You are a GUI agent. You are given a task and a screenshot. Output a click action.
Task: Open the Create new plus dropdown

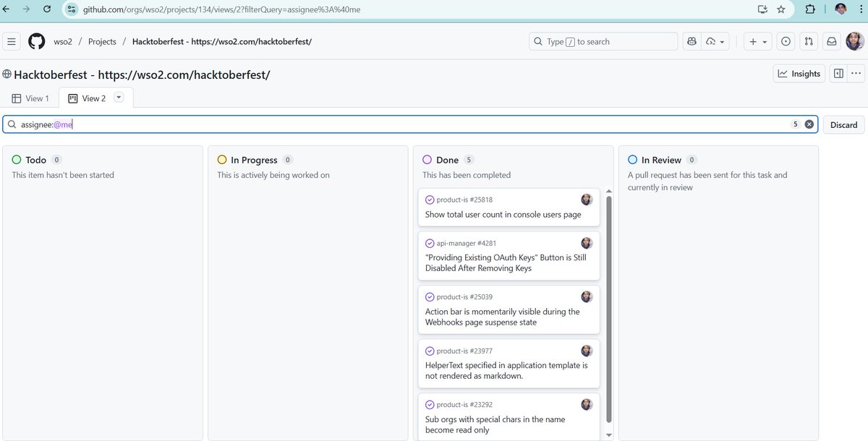(757, 42)
